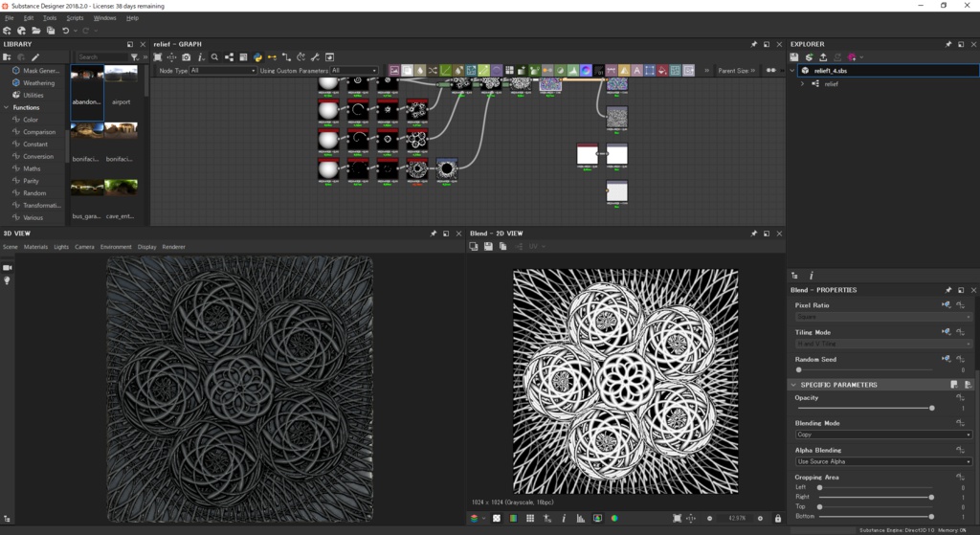Viewport: 980px width, 535px height.
Task: Toggle the light bulb in 3D View sidebar
Action: pos(8,281)
